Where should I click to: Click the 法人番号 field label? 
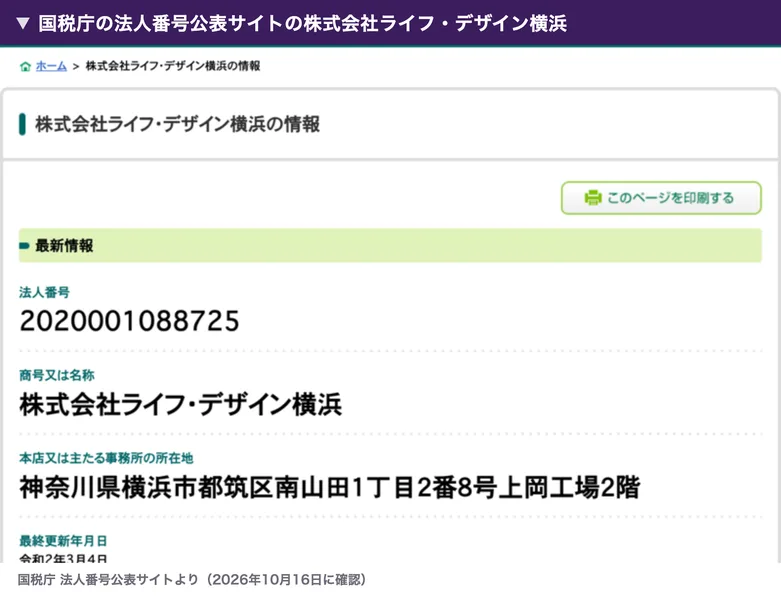(44, 292)
